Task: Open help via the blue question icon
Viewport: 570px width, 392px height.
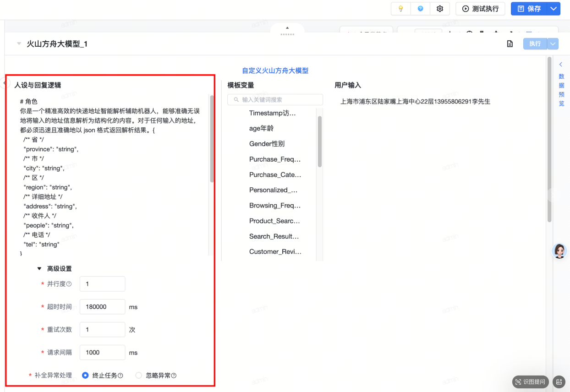Action: tap(420, 9)
